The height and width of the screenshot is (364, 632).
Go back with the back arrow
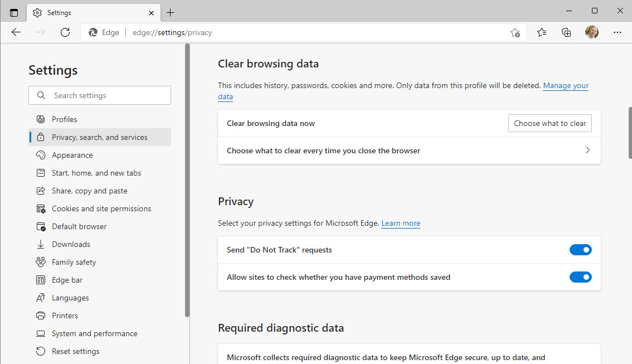(16, 32)
